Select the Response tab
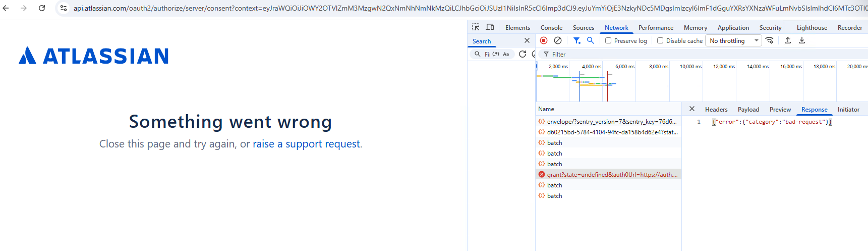Viewport: 868px width, 251px height. click(815, 110)
